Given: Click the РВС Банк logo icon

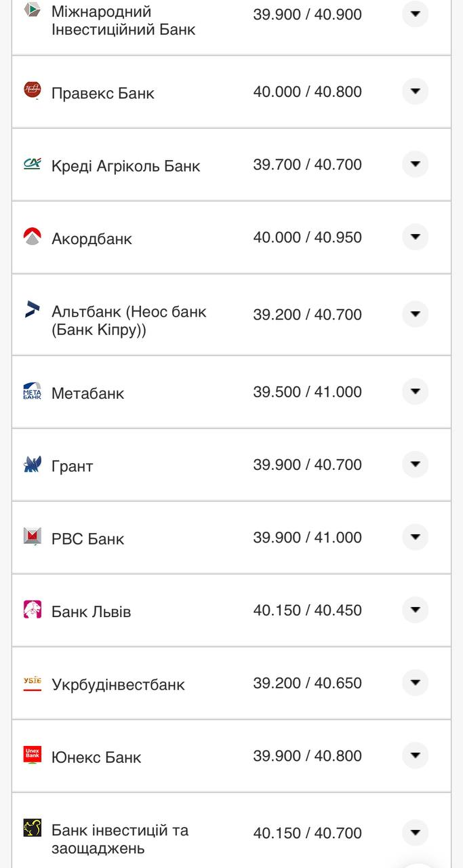Looking at the screenshot, I should 32,536.
